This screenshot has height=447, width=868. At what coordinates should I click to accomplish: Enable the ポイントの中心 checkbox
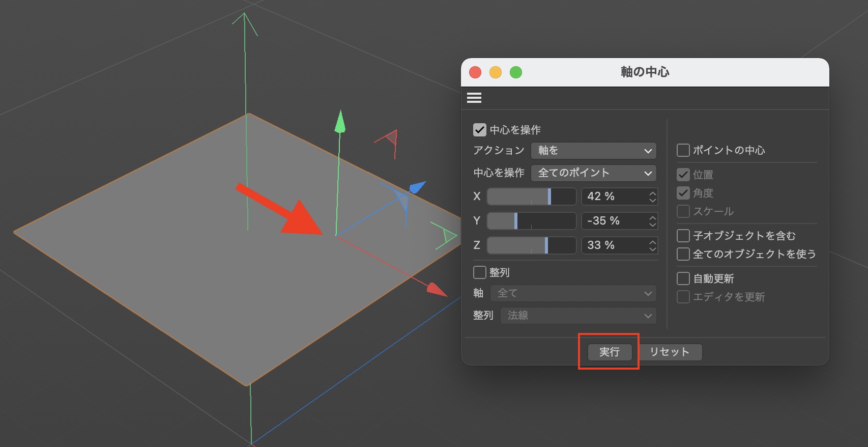(683, 150)
